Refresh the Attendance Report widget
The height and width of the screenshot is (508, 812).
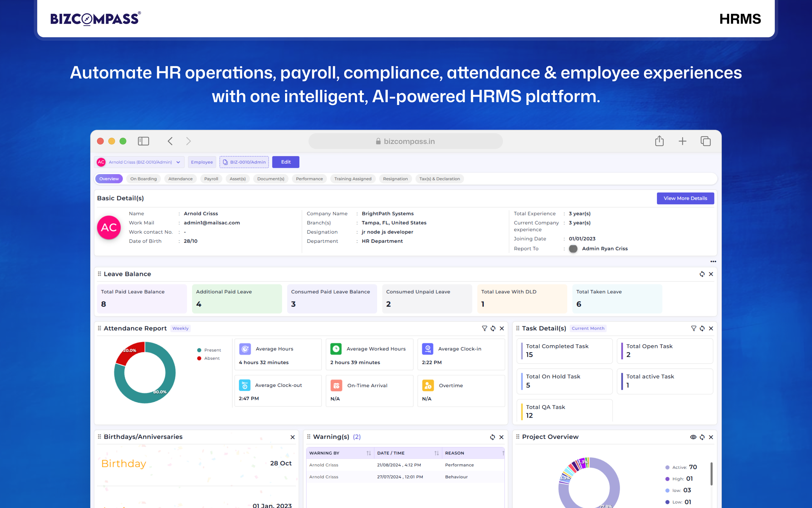click(493, 328)
